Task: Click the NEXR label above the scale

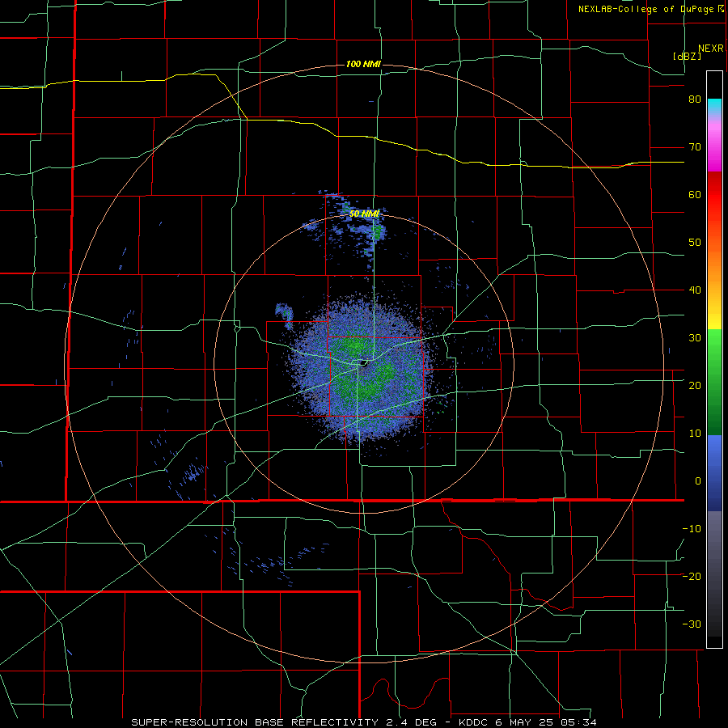Action: (x=710, y=49)
